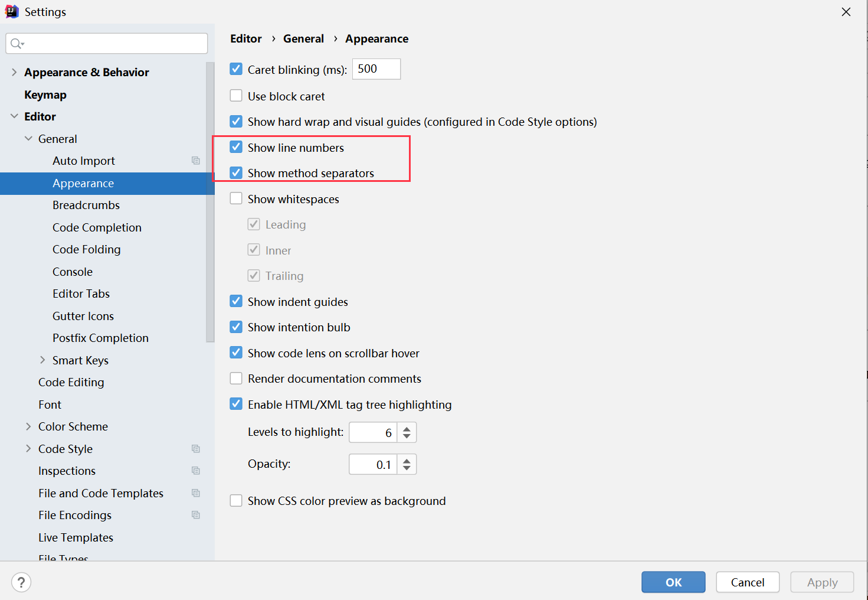The width and height of the screenshot is (868, 600).
Task: Enable Render documentation comments
Action: [236, 379]
